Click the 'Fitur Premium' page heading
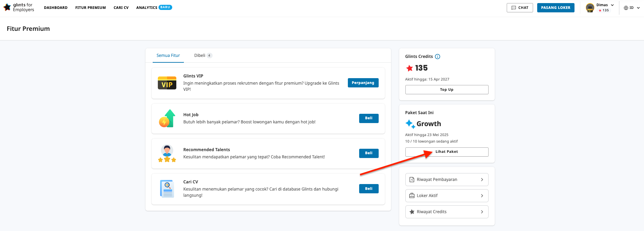This screenshot has height=231, width=644. (28, 29)
